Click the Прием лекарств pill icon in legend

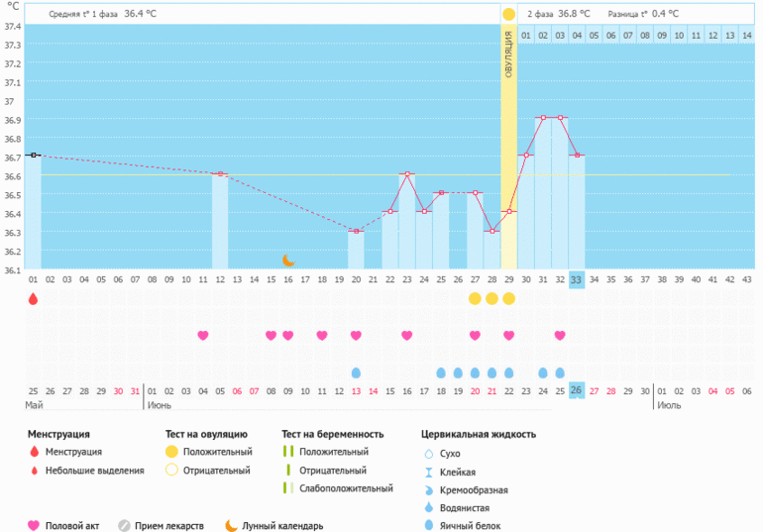coord(124,526)
